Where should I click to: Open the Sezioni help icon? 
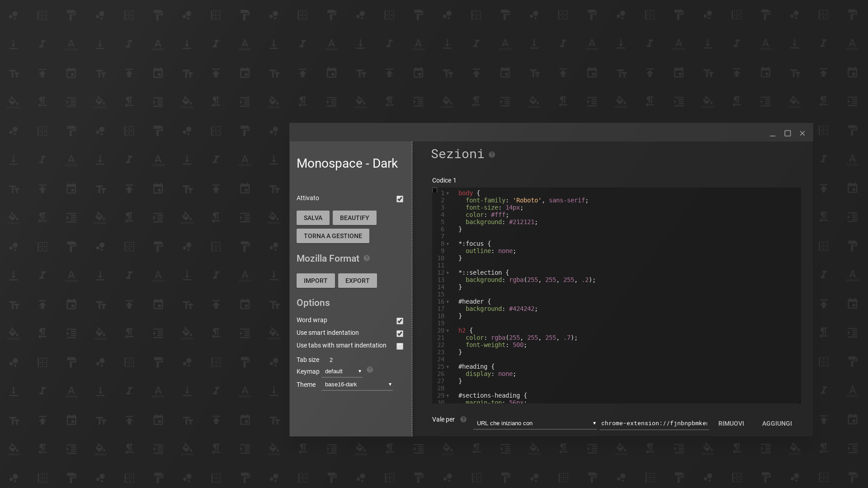(491, 155)
